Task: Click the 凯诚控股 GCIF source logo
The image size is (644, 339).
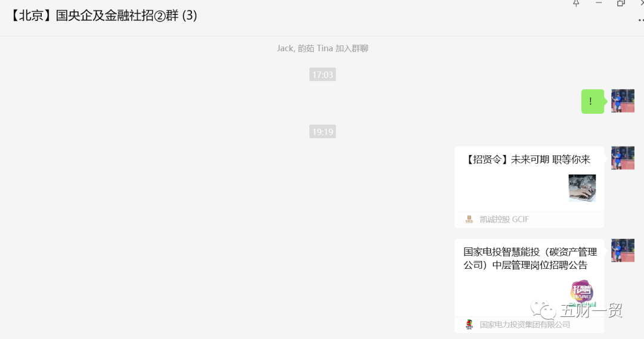Action: (469, 219)
